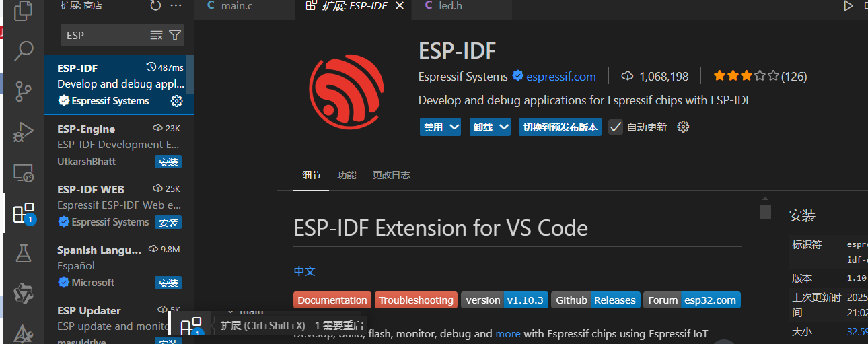The width and height of the screenshot is (868, 344).
Task: Refresh the extensions marketplace list
Action: pyautogui.click(x=155, y=5)
